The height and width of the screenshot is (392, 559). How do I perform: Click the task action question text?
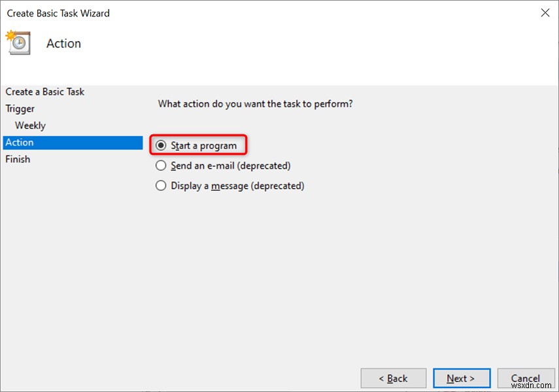(x=255, y=103)
